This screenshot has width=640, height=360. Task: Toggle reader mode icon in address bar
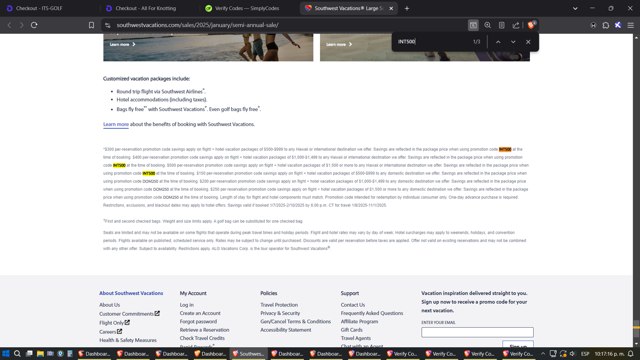(x=502, y=25)
